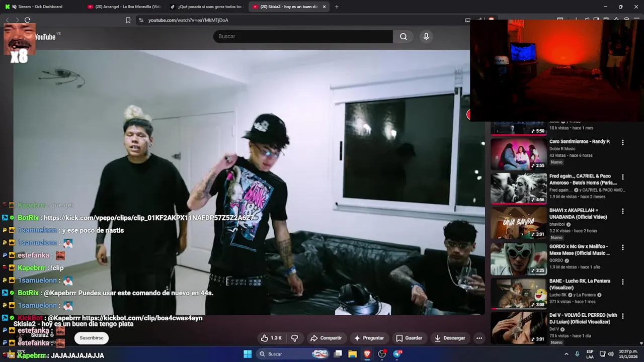Image resolution: width=644 pixels, height=362 pixels.
Task: Click the YouTube search magnifier button
Action: pos(404,36)
